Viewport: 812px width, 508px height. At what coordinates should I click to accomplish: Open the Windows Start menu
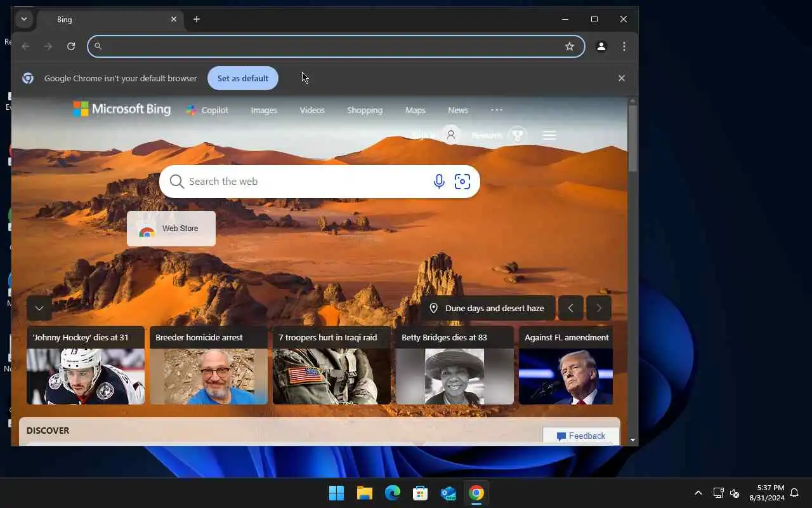(336, 493)
